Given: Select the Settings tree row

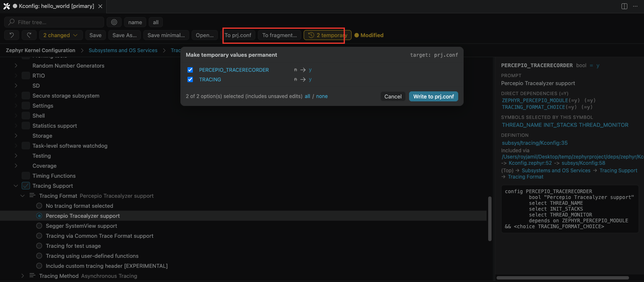Looking at the screenshot, I should tap(243, 106).
